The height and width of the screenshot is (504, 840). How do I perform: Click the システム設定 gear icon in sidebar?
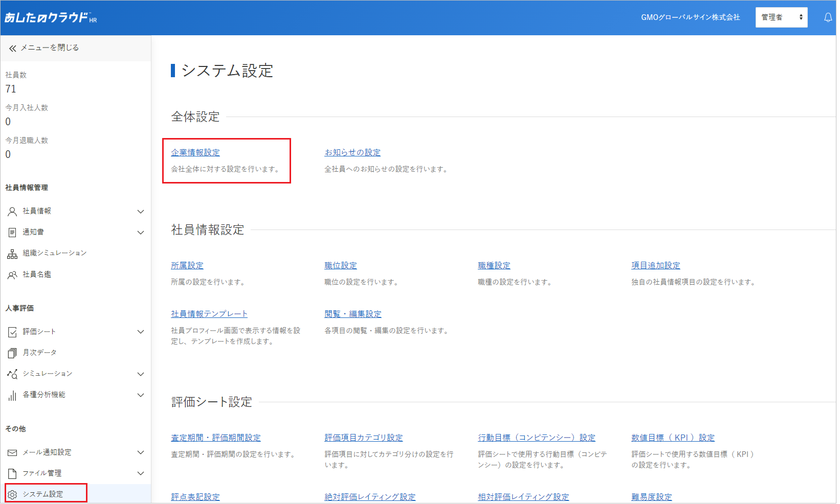[12, 494]
